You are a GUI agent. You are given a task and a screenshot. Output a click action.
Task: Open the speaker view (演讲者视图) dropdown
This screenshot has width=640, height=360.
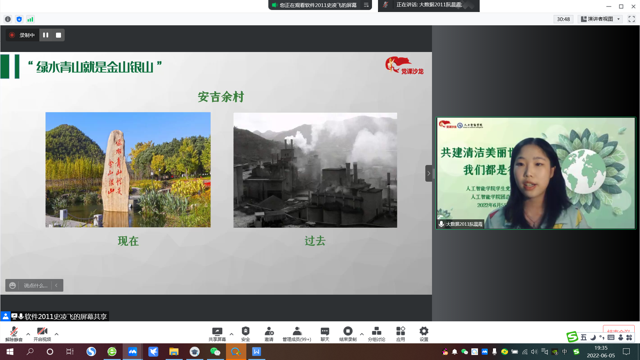click(x=600, y=19)
